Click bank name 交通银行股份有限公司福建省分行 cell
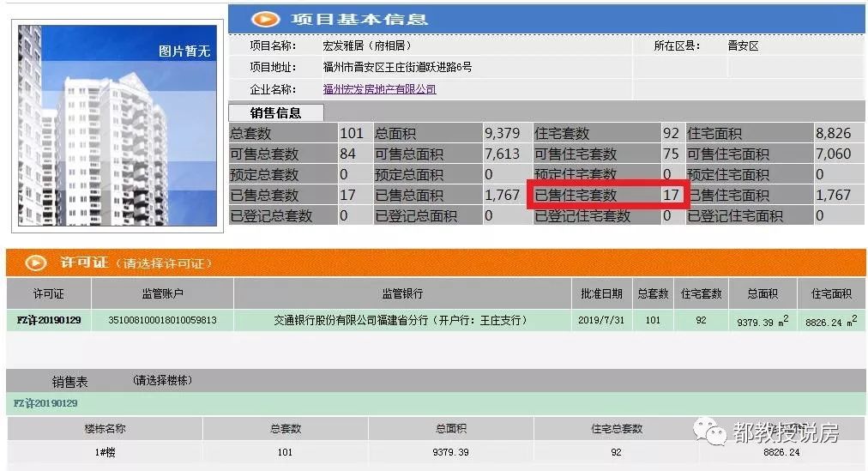The height and width of the screenshot is (471, 868). pyautogui.click(x=401, y=320)
